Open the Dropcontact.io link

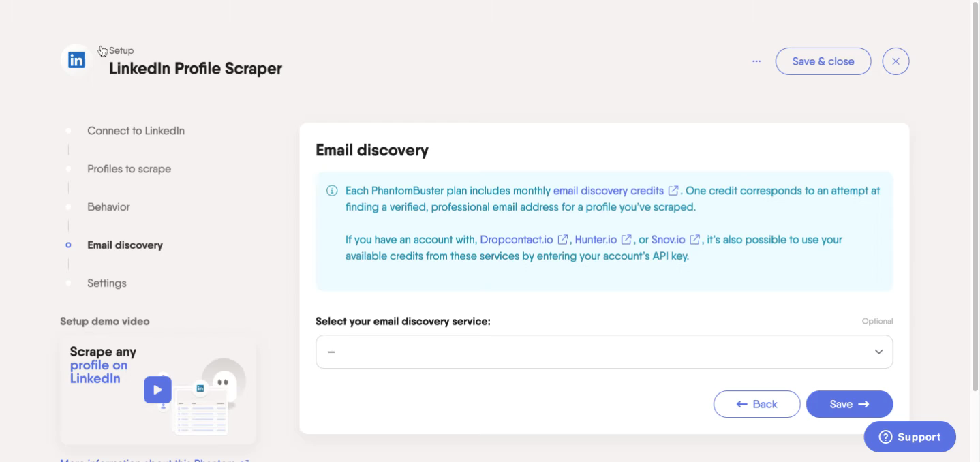517,240
